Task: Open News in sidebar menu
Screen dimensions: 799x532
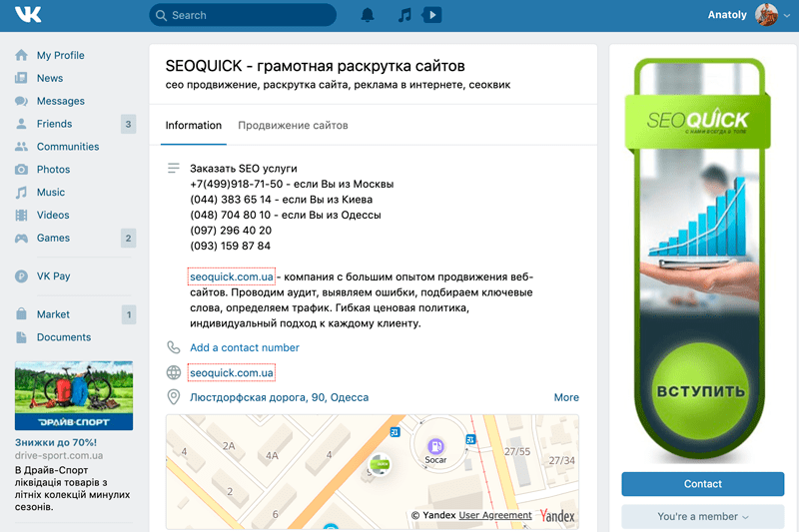Action: point(50,78)
